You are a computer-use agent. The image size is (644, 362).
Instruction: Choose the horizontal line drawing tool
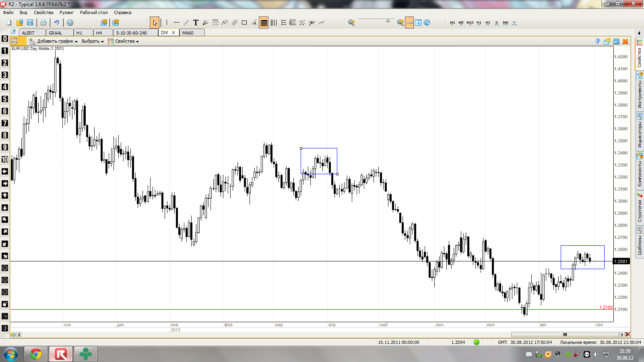pyautogui.click(x=176, y=23)
